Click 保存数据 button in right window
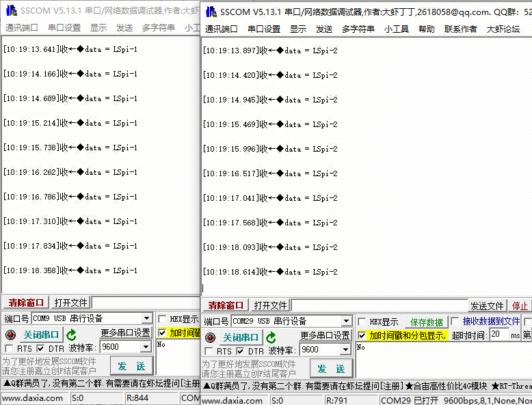This screenshot has height=405, width=532. click(426, 322)
